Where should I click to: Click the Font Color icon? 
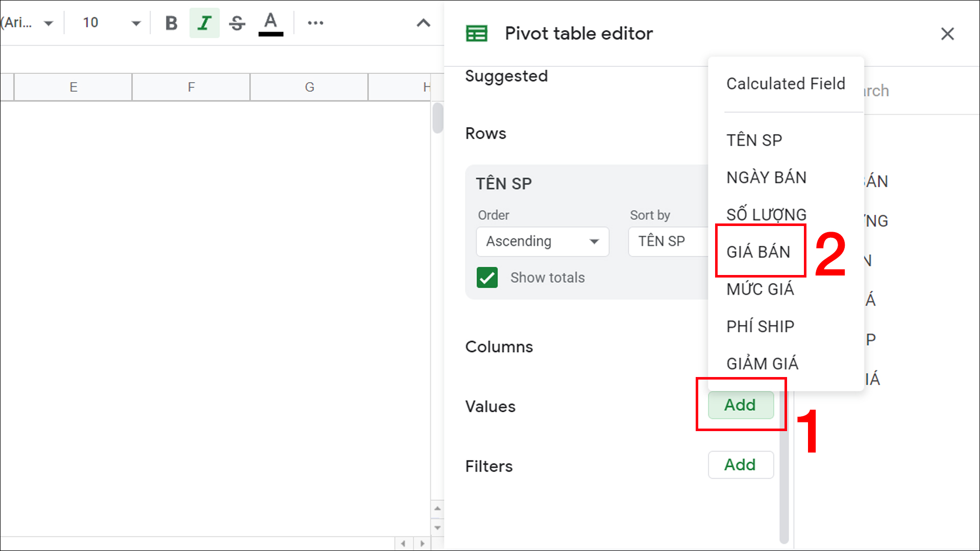[271, 22]
